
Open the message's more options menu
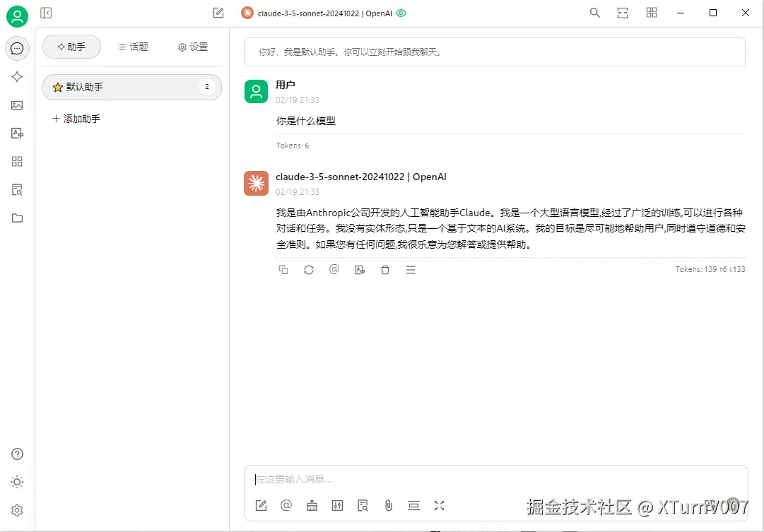click(411, 269)
